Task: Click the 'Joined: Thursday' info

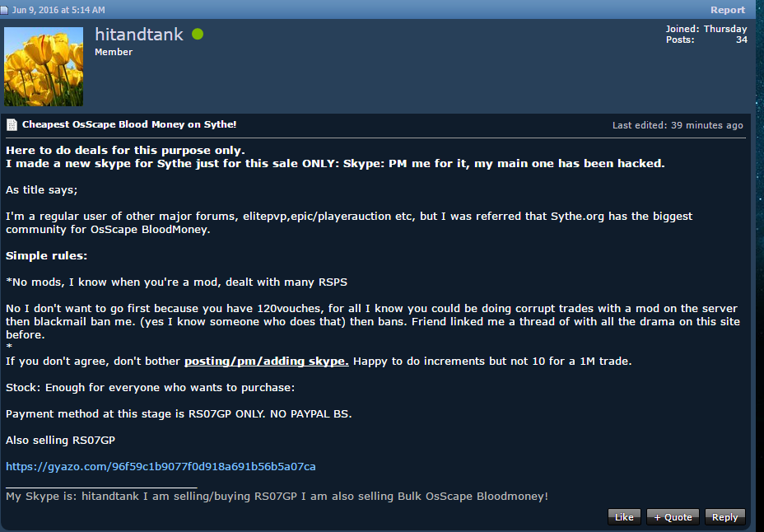Action: 706,29
